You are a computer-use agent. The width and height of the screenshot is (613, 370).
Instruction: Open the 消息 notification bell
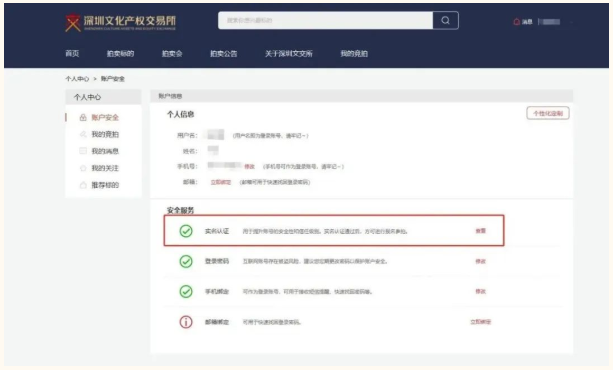point(517,22)
